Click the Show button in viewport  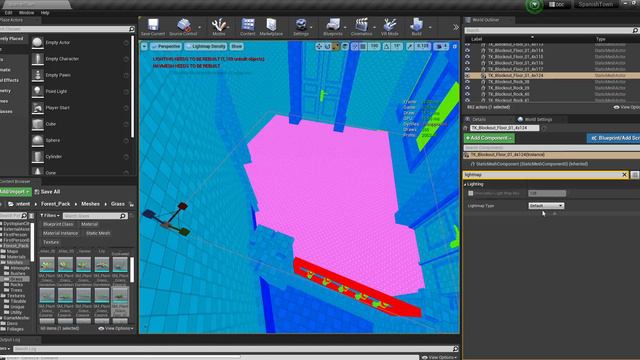(236, 47)
